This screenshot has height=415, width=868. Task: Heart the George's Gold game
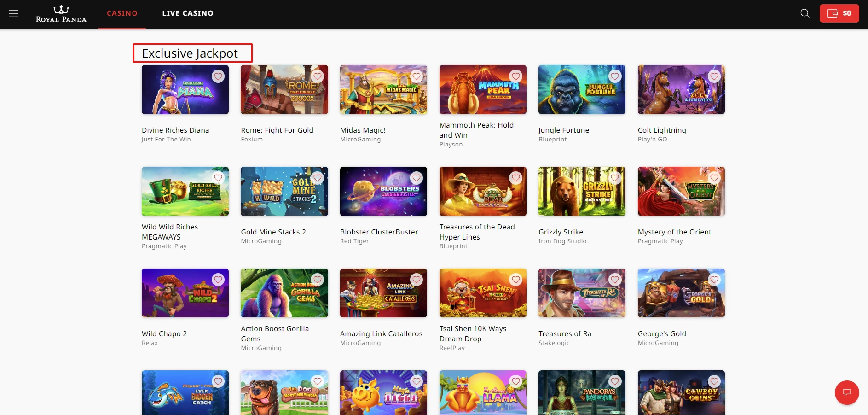714,280
